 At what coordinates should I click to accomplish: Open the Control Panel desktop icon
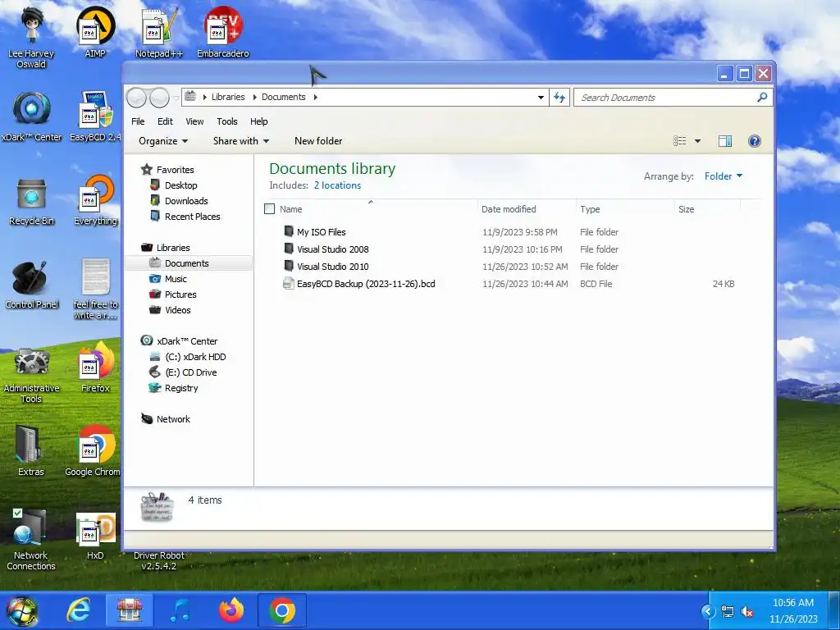[31, 285]
